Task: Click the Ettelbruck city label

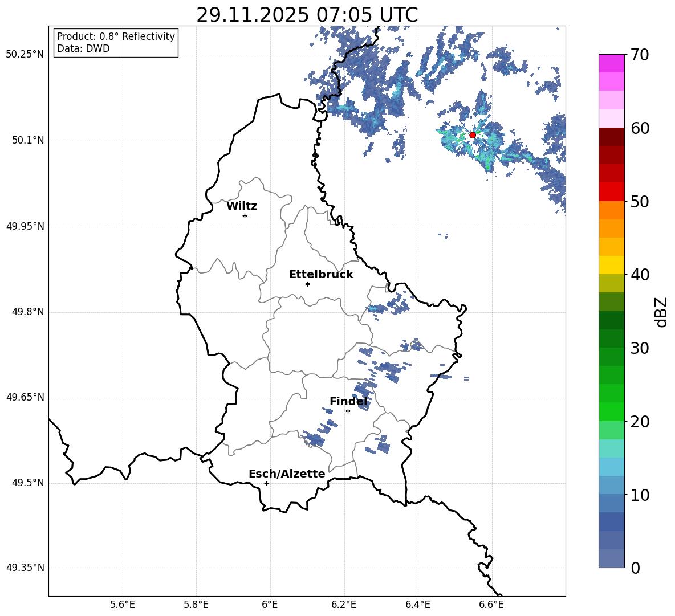Action: tap(321, 275)
